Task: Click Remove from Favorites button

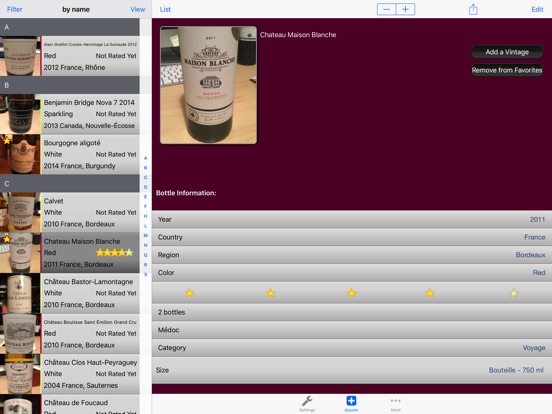Action: coord(507,70)
